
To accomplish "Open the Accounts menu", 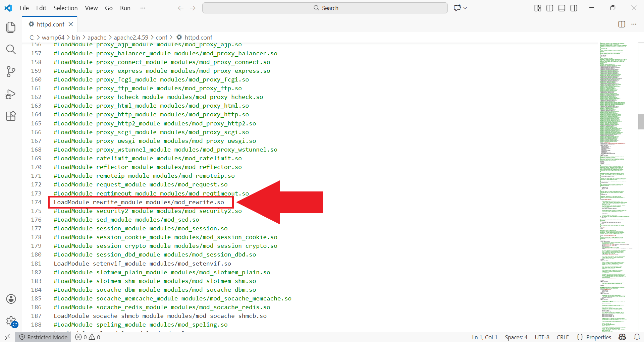I will pyautogui.click(x=11, y=299).
